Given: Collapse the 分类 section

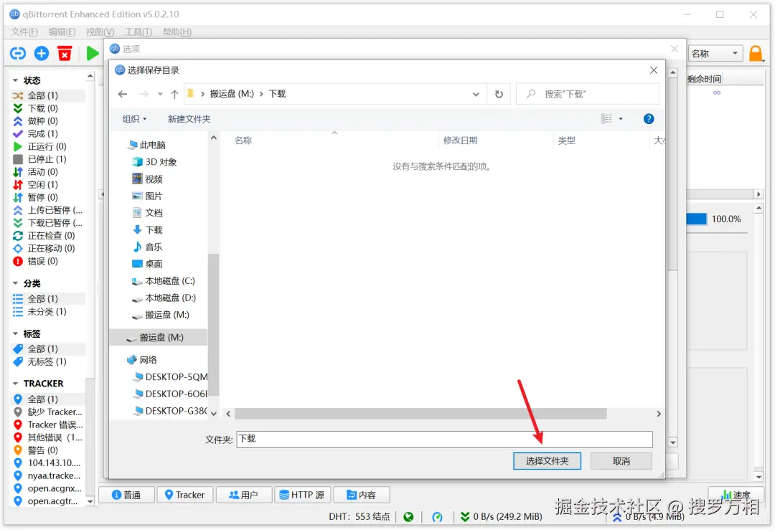Looking at the screenshot, I should tap(15, 283).
